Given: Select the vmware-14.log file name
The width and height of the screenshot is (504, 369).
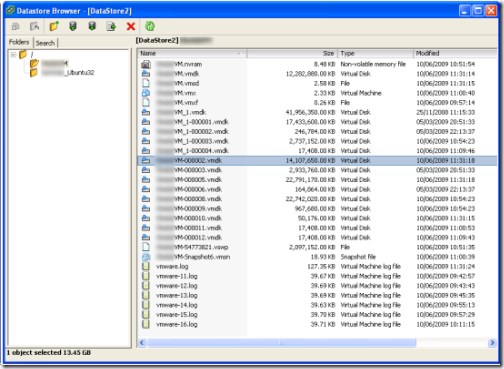Looking at the screenshot, I should coord(177,305).
